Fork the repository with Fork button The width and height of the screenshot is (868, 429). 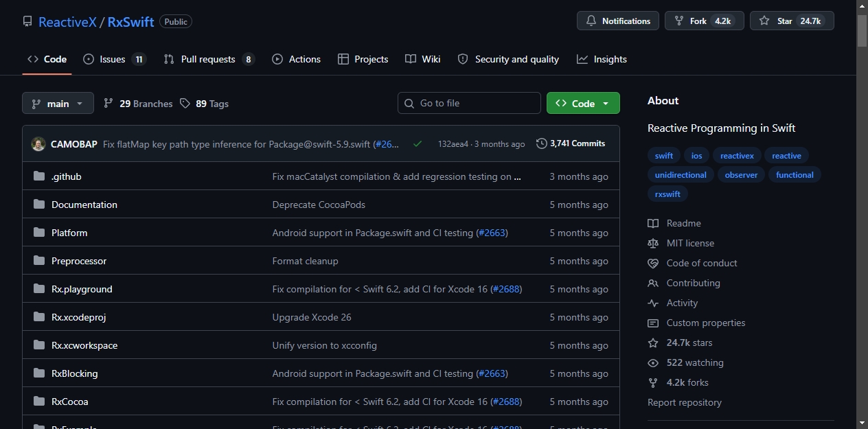[705, 21]
